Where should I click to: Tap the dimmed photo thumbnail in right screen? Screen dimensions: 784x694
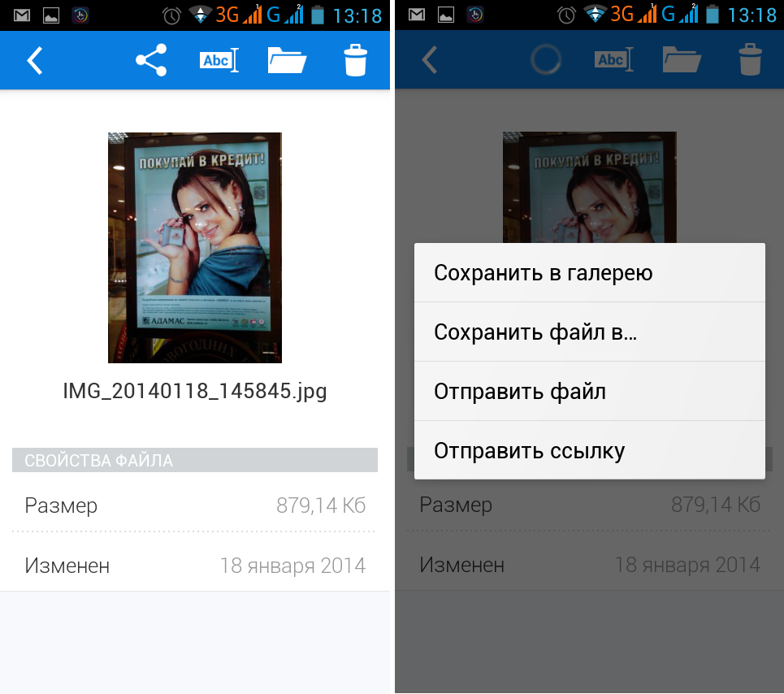(x=590, y=188)
